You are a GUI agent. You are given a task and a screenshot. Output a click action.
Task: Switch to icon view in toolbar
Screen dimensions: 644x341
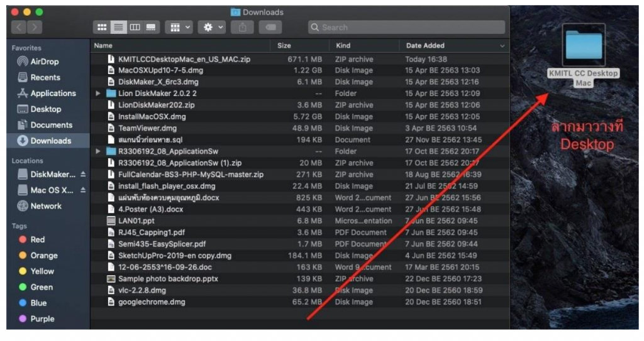pos(101,27)
